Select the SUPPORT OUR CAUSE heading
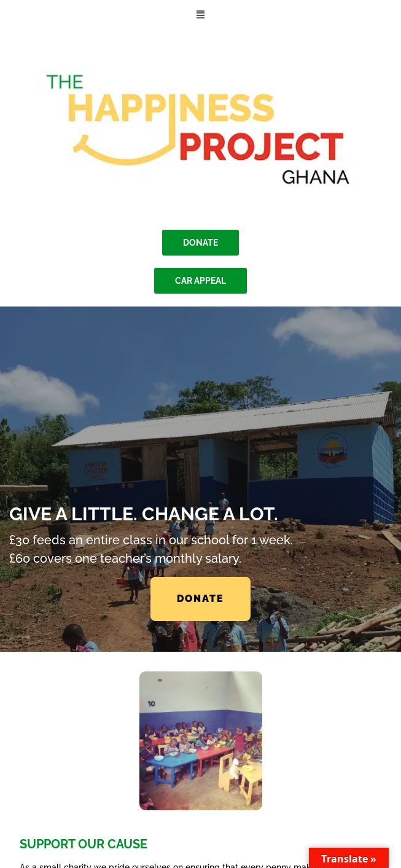This screenshot has height=868, width=401. pos(84,844)
